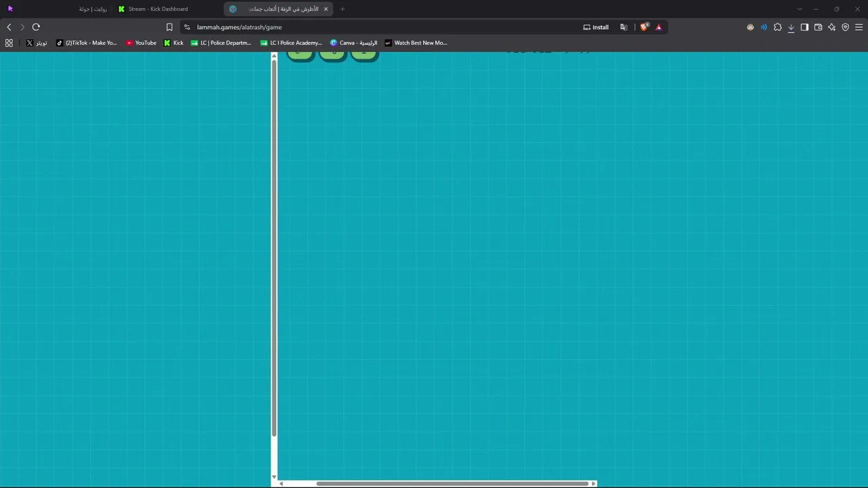Viewport: 868px width, 488px height.
Task: Click the horizontal scrollbar's left arrow
Action: pos(281,483)
